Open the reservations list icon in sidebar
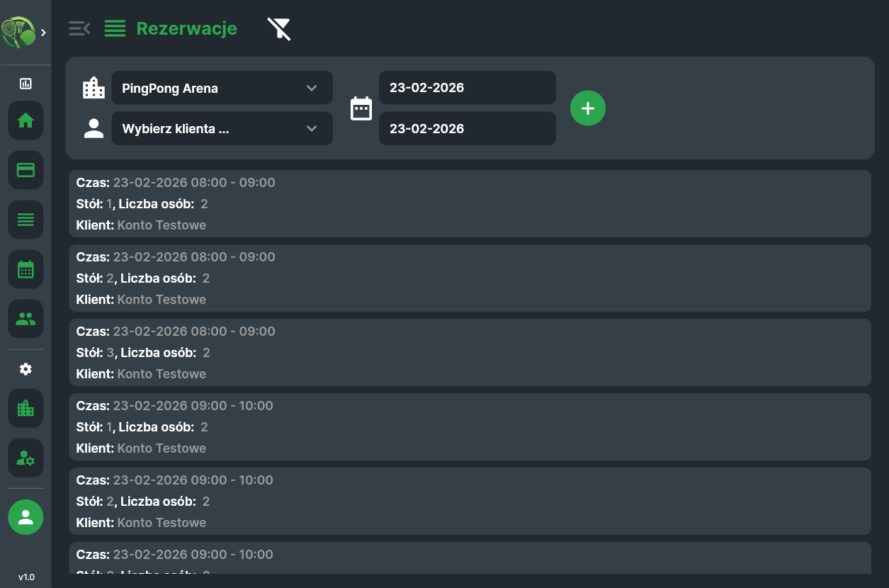Screen dimensions: 889x588 (26, 220)
